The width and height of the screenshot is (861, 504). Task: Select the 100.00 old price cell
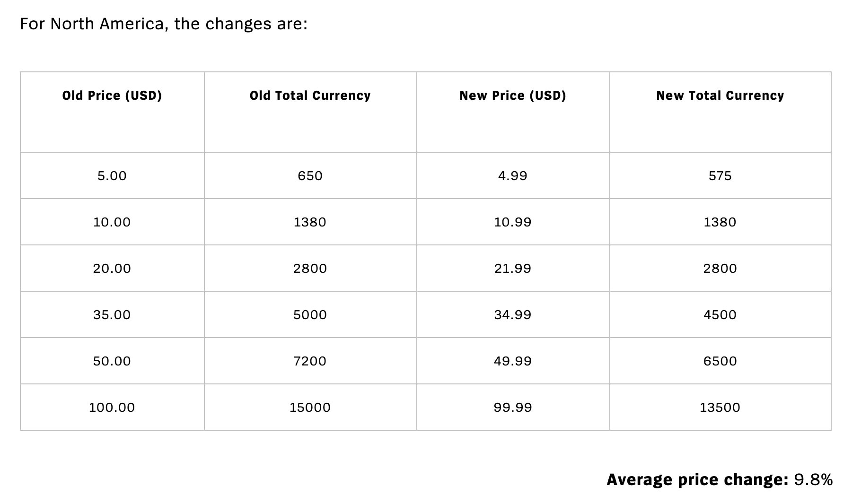click(x=112, y=408)
